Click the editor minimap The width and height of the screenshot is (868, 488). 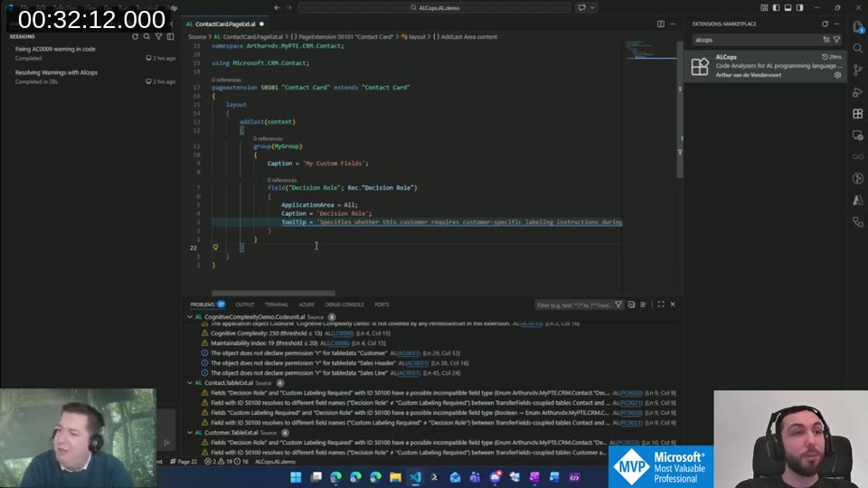[x=650, y=50]
